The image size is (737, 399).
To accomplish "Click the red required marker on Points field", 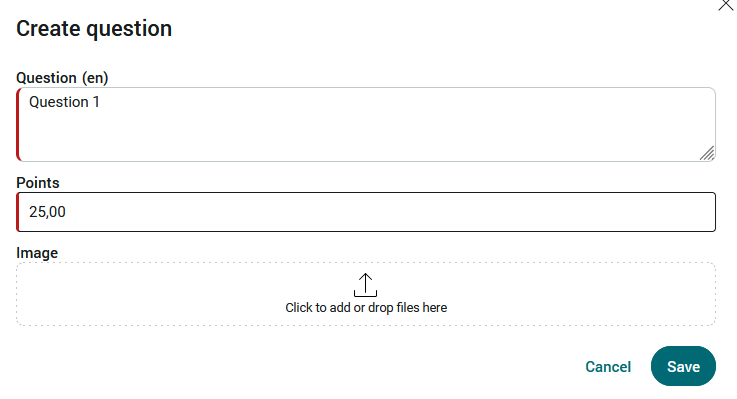I will [x=18, y=212].
